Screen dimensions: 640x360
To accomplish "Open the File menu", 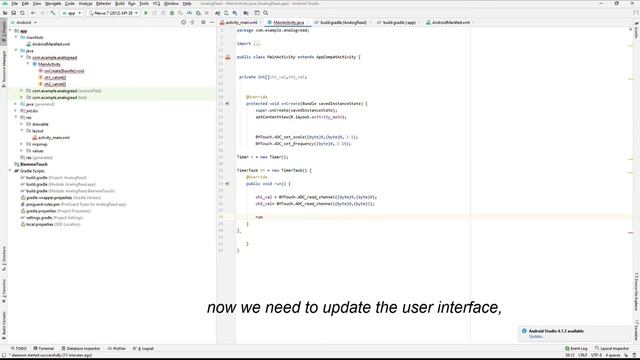I will tap(14, 4).
